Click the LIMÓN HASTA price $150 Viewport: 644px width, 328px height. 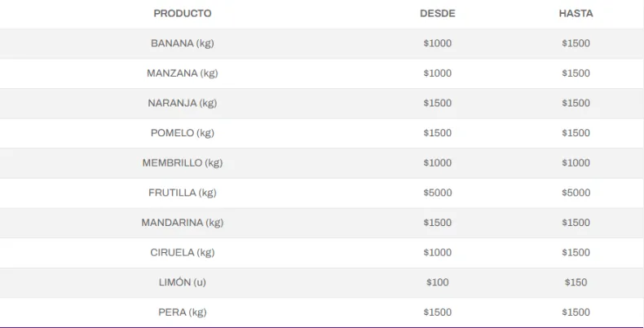pos(576,282)
